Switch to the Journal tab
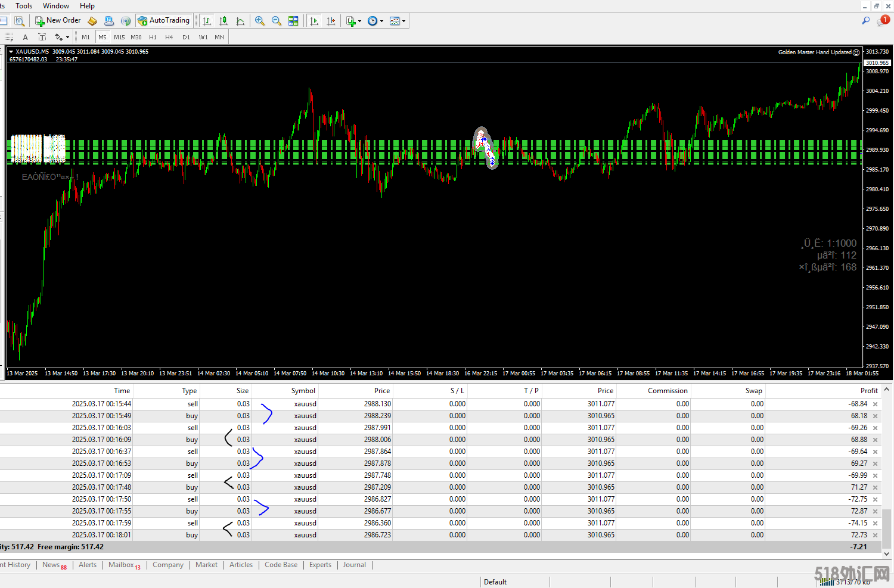 [x=355, y=565]
